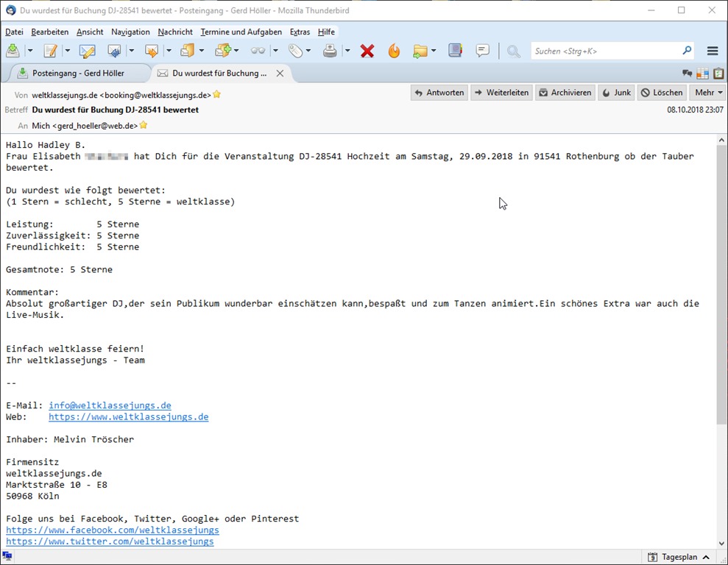
Task: Open the Ansicht menu
Action: pos(90,32)
